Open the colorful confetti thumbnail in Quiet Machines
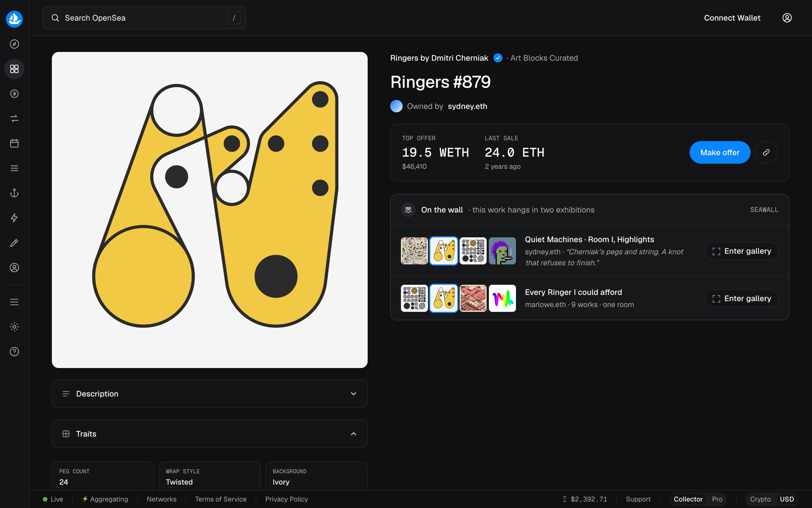Viewport: 812px width, 508px height. (414, 251)
